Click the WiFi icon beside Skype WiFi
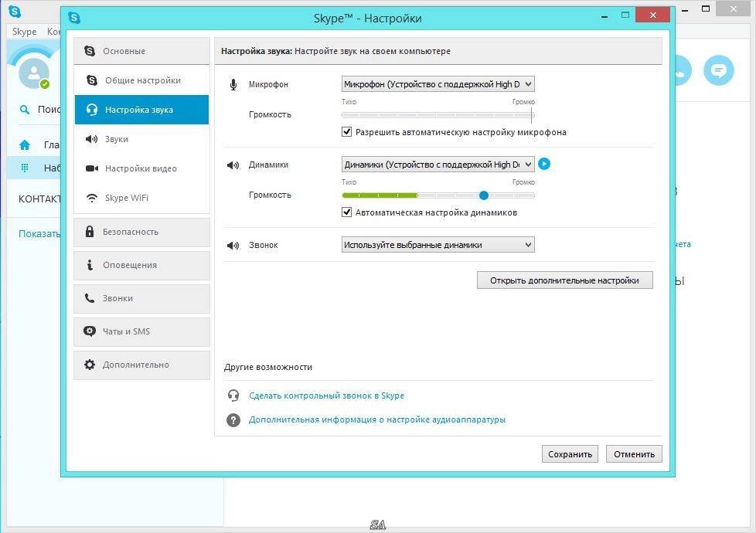 coord(92,198)
